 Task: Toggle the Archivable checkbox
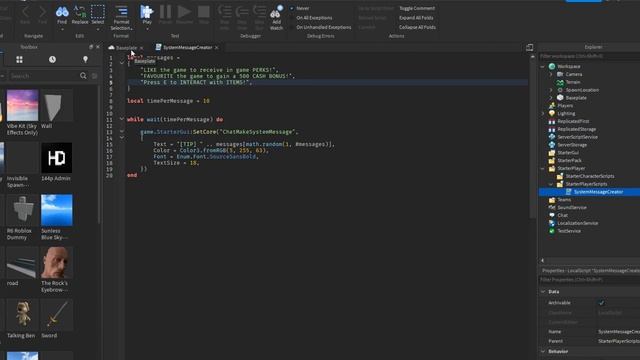pyautogui.click(x=601, y=303)
